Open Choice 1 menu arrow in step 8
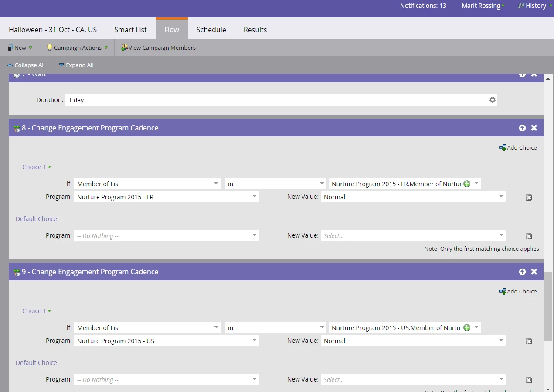Image resolution: width=554 pixels, height=392 pixels. tap(49, 167)
